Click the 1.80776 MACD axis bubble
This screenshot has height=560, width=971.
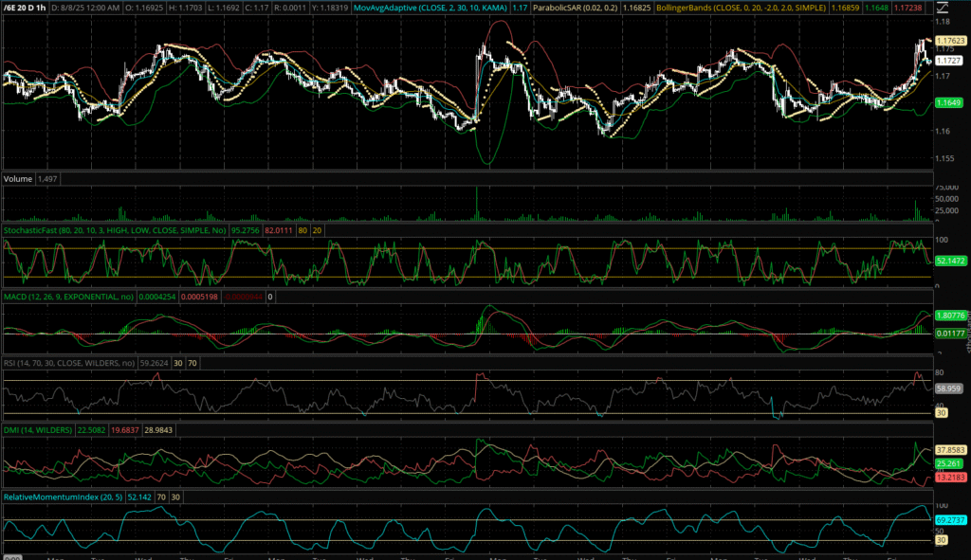point(950,316)
